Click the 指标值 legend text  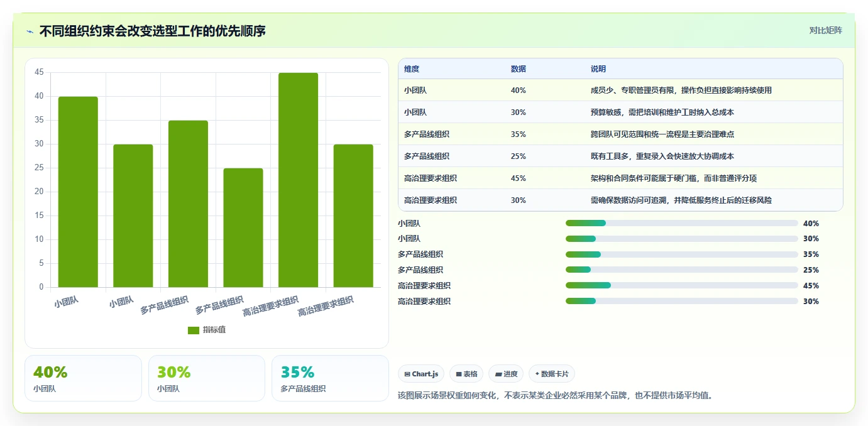[214, 330]
